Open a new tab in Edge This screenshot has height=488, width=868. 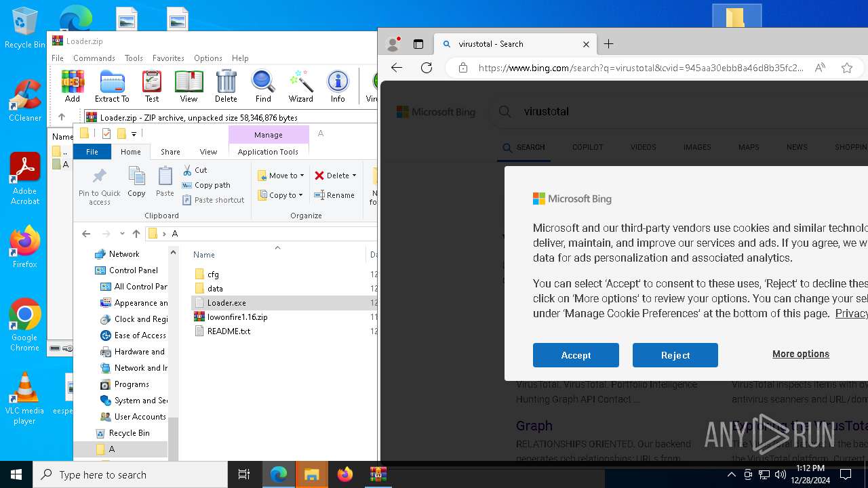tap(609, 44)
